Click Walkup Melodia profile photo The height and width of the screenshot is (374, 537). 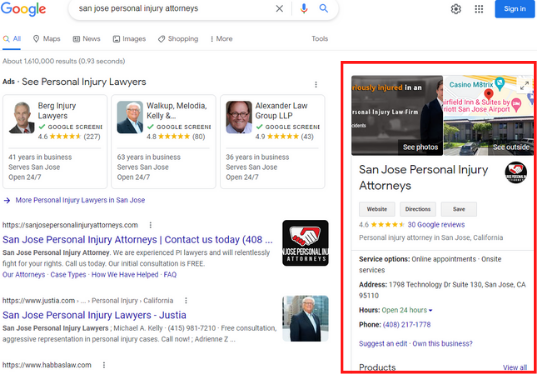pyautogui.click(x=130, y=117)
